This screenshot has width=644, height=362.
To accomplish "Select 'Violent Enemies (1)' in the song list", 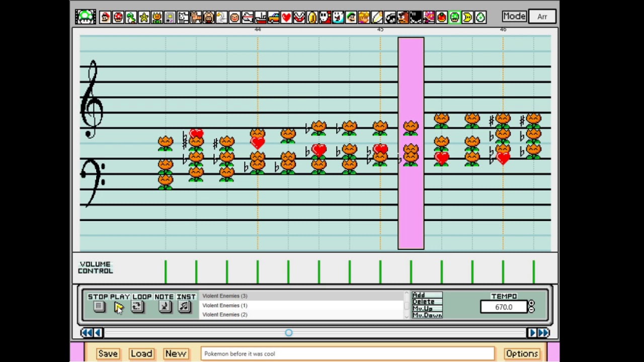I will coord(302,305).
